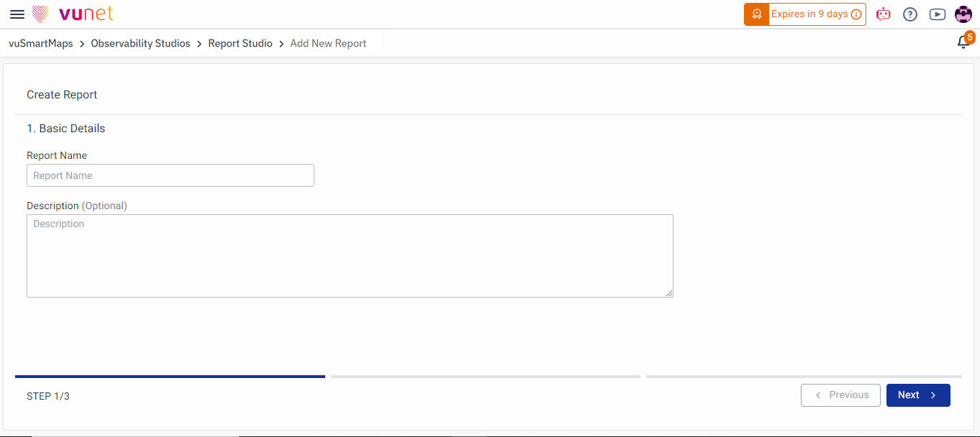Click the Previous button

click(840, 395)
